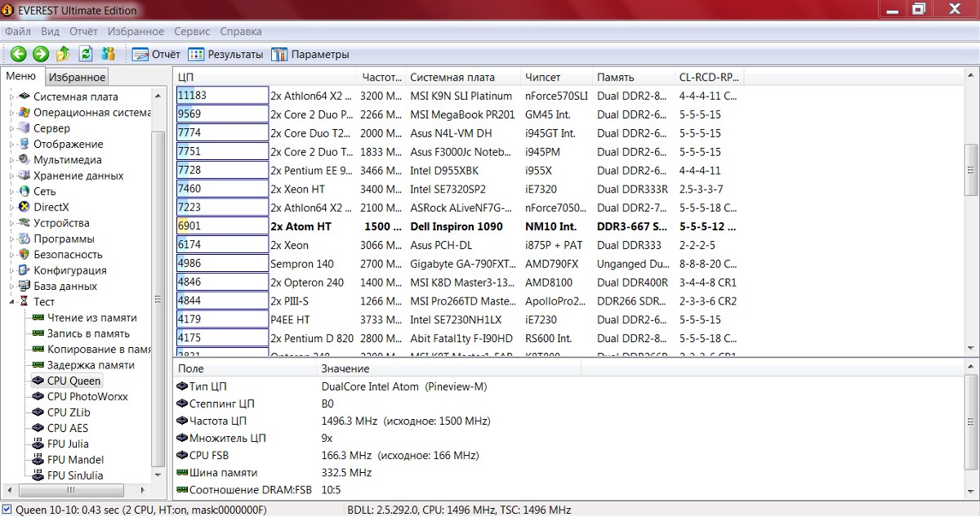This screenshot has height=517, width=980.
Task: Expand the Системная плата tree node
Action: coord(12,97)
